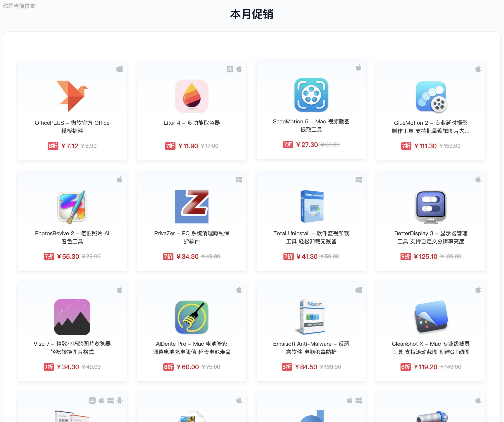The height and width of the screenshot is (422, 504).
Task: Open Emsisoft Anti-Malware 反恶意软件 title
Action: (311, 348)
